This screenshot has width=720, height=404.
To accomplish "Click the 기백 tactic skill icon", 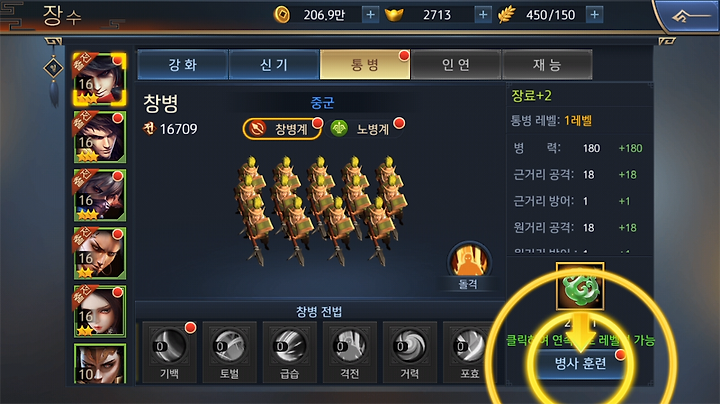I will point(169,346).
